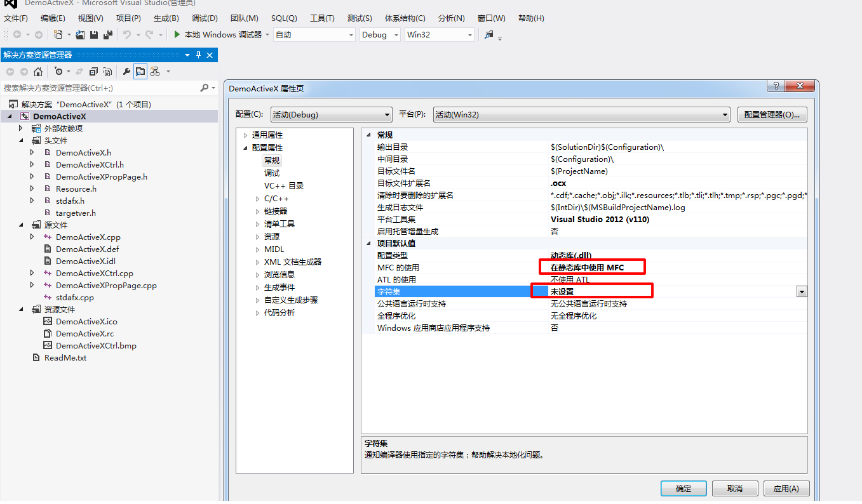Image resolution: width=862 pixels, height=504 pixels.
Task: Open the 平台(P) 活动(Win32) dropdown
Action: click(x=582, y=115)
